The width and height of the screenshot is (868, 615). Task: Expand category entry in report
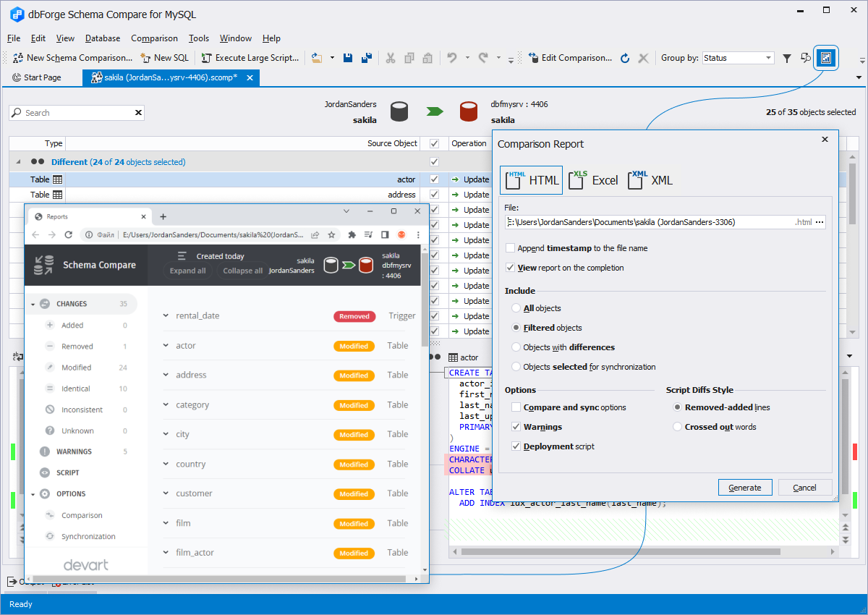166,405
